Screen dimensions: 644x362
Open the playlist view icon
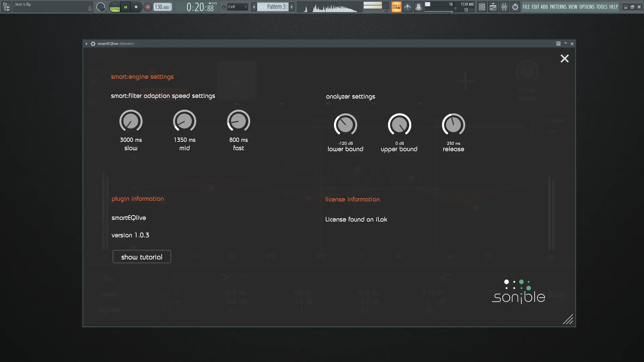pos(482,7)
